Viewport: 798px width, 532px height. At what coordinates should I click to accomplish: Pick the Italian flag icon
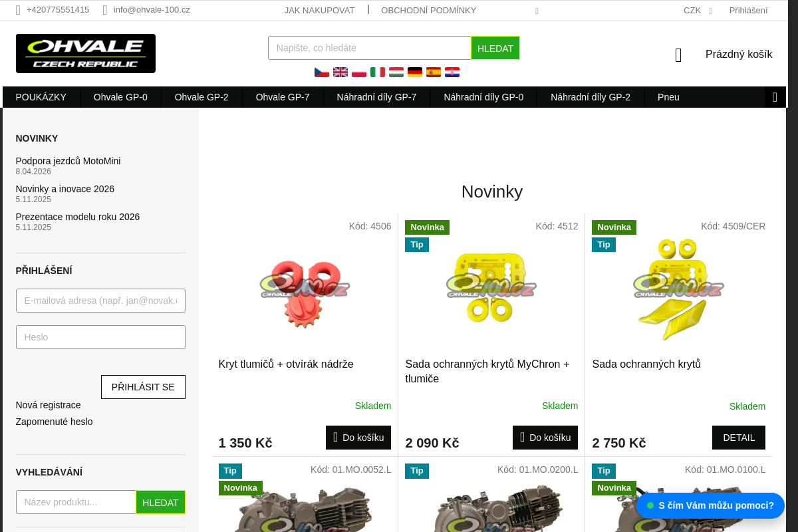[378, 72]
